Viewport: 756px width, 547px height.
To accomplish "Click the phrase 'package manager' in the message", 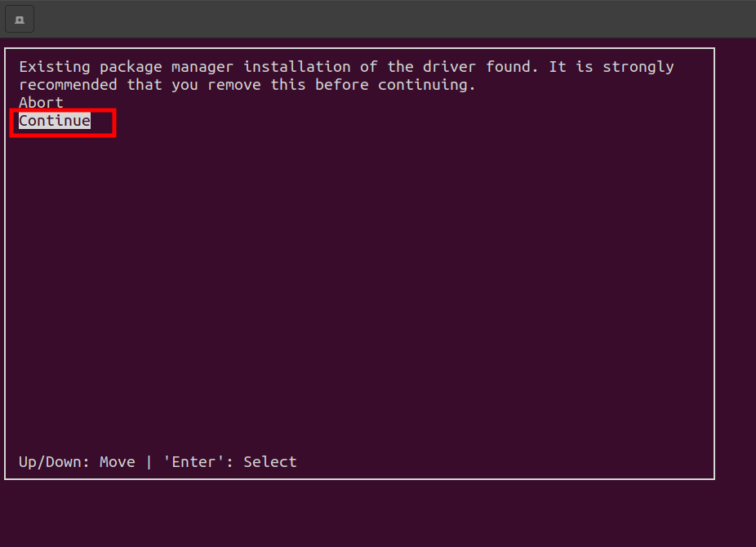I will tap(167, 66).
